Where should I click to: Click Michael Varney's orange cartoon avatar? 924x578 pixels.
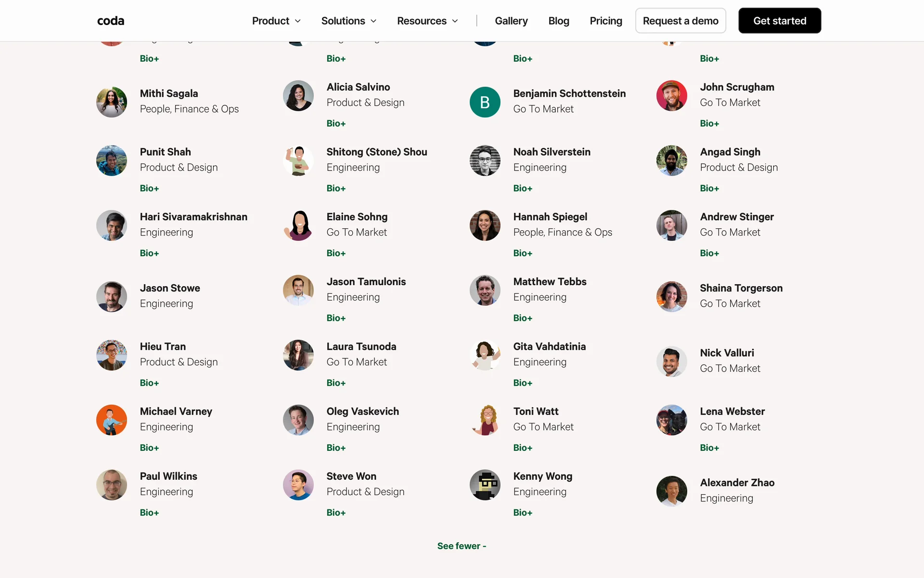coord(112,420)
